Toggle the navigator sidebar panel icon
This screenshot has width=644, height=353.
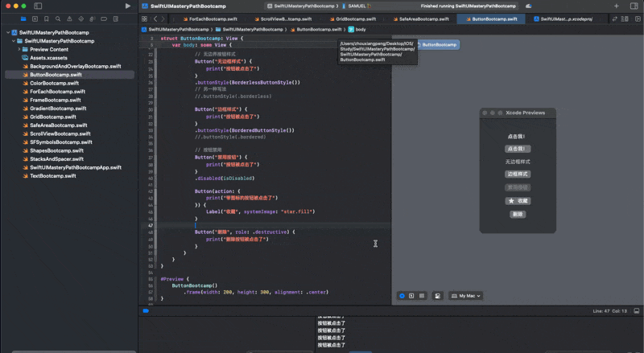pos(39,6)
